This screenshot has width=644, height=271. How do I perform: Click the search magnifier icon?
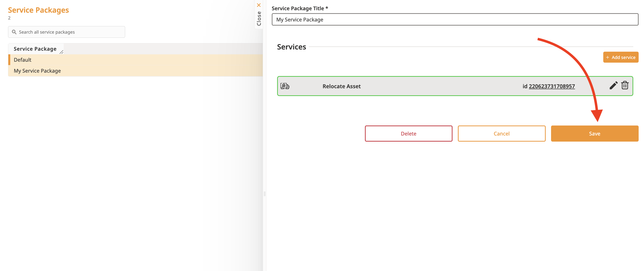[14, 32]
